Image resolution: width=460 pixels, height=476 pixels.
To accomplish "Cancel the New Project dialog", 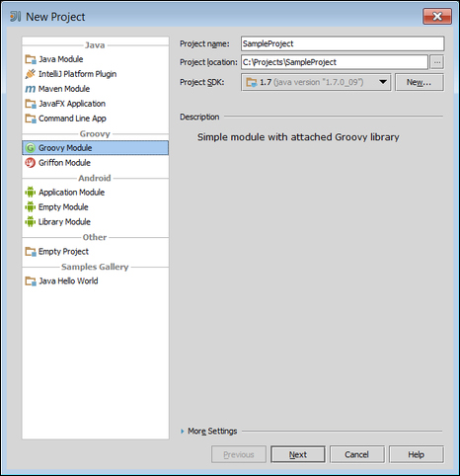I will 357,454.
